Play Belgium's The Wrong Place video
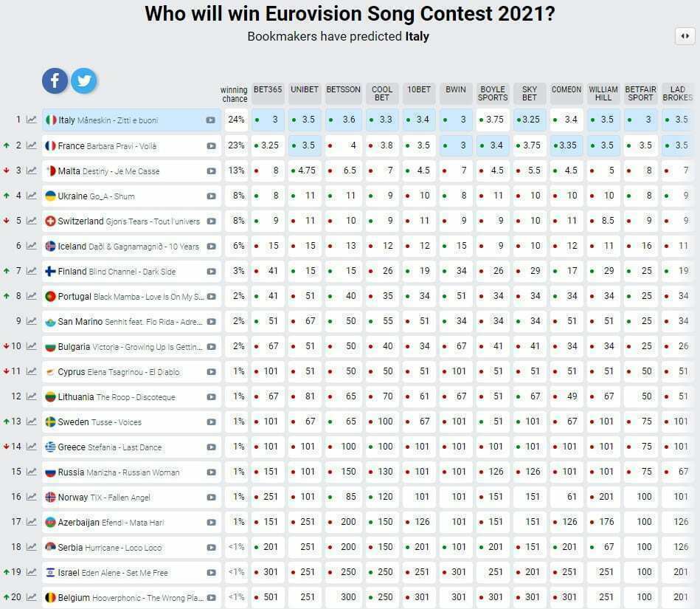Screen dimensions: 700x609 [211, 597]
